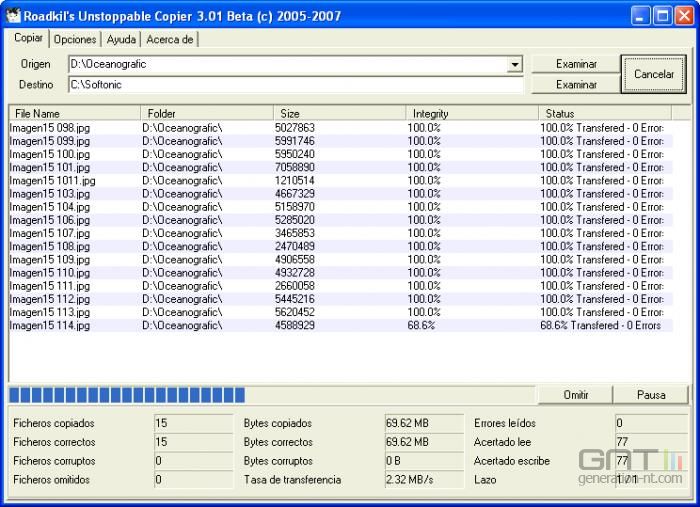Select row Imagen15 108.jpg
This screenshot has height=507, width=700.
coord(341,246)
